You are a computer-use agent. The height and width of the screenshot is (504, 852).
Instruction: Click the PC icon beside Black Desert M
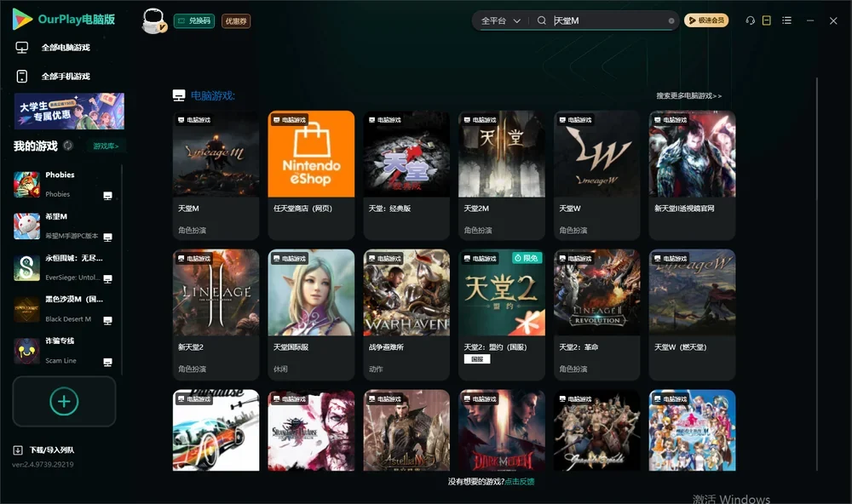[x=107, y=320]
